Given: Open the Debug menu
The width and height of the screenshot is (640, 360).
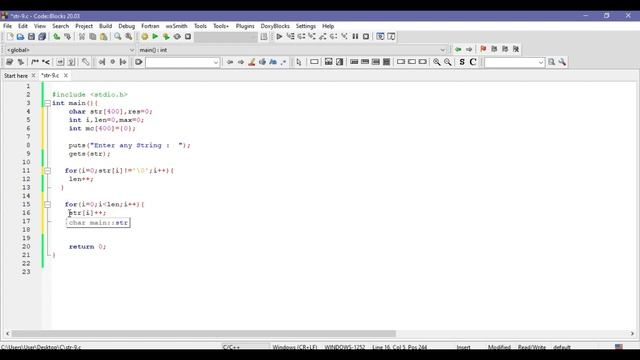Looking at the screenshot, I should 127,26.
